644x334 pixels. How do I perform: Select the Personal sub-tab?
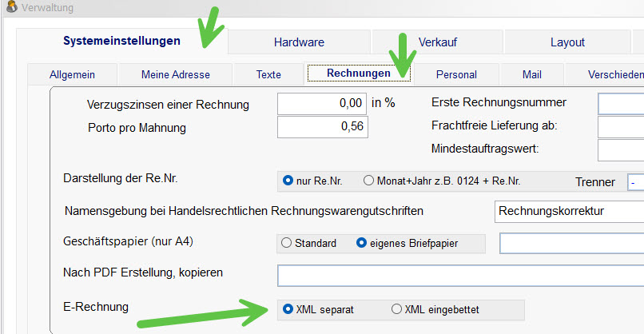pyautogui.click(x=456, y=75)
